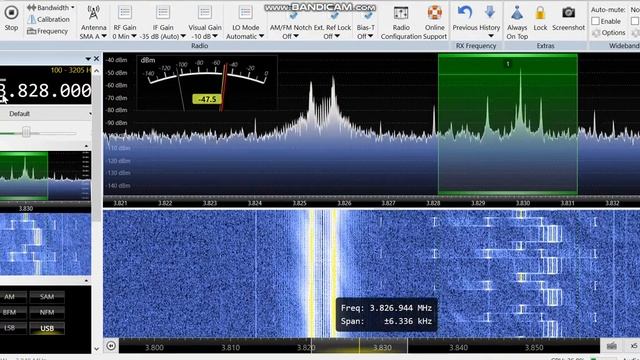Image resolution: width=640 pixels, height=360 pixels.
Task: Expand the Antenna SMA A dropdown
Action: point(93,36)
